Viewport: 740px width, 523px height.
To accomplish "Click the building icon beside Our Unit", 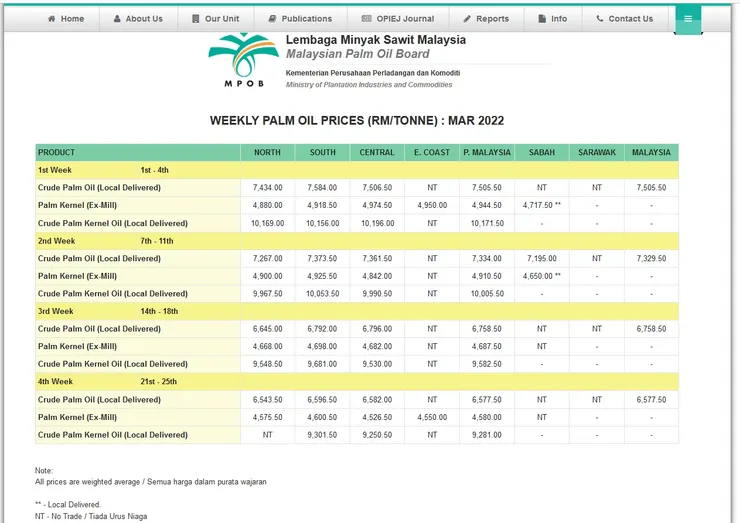I will 195,19.
